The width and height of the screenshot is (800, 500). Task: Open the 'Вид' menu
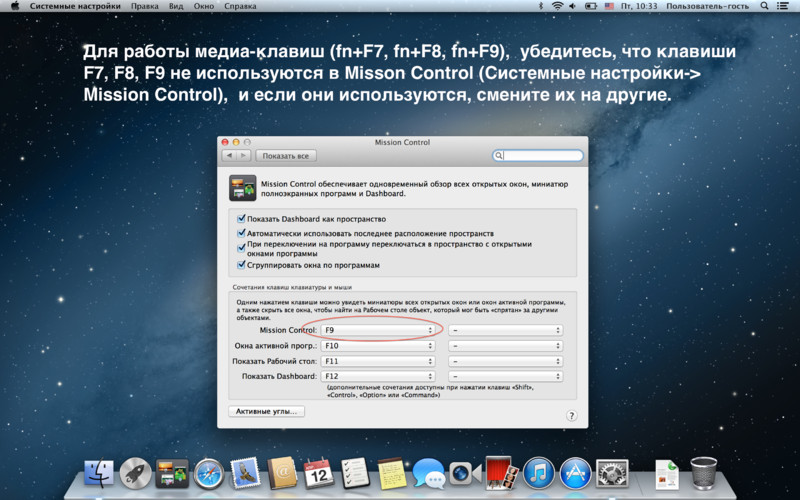pyautogui.click(x=177, y=6)
